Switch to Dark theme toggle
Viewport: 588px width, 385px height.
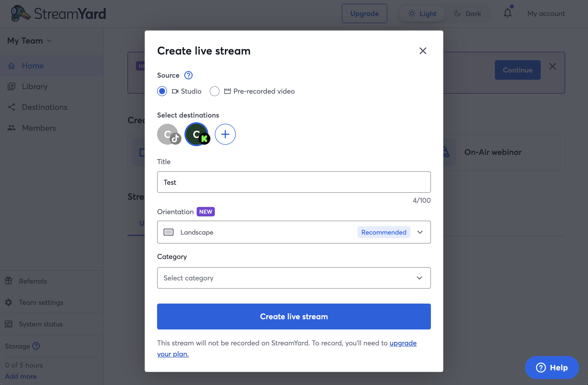coord(468,14)
